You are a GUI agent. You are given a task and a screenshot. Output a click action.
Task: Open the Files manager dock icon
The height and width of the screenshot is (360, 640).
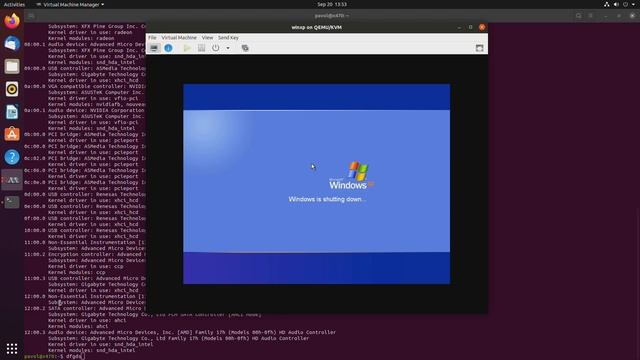pyautogui.click(x=12, y=66)
